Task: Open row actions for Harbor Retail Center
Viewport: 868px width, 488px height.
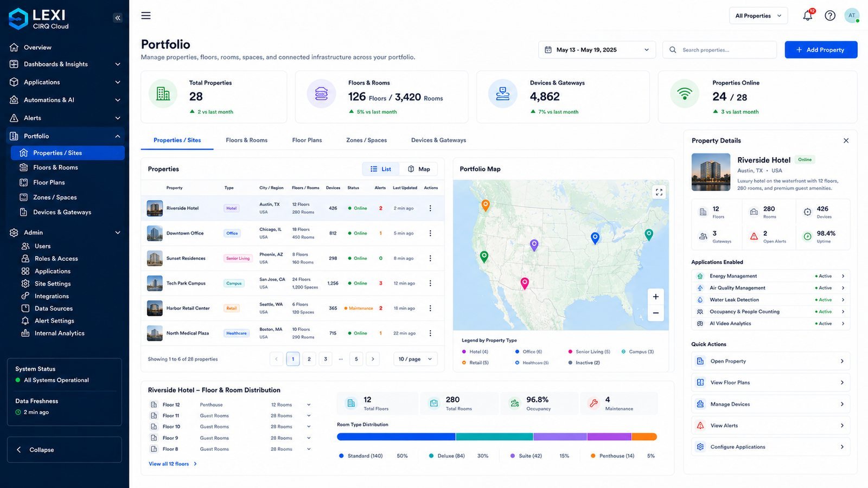Action: [430, 308]
